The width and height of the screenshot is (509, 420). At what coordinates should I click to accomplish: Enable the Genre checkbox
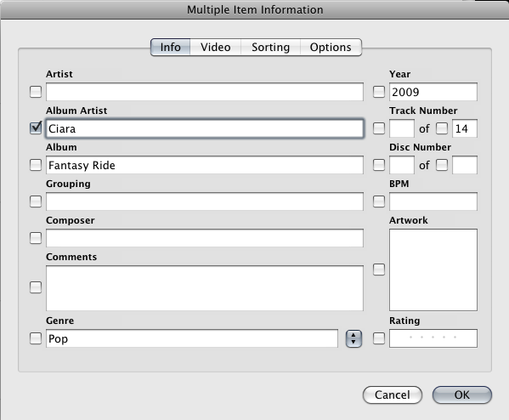click(x=36, y=338)
